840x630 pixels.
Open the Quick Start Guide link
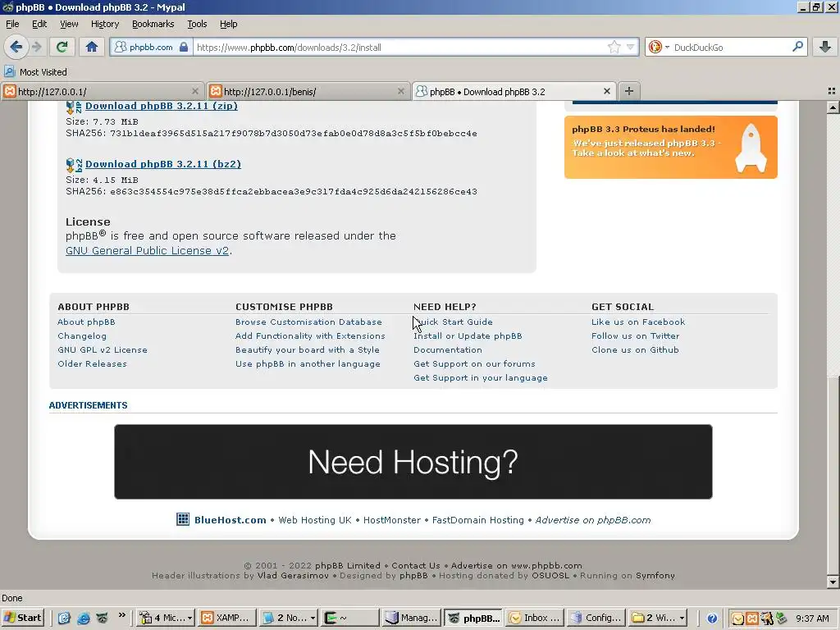point(453,322)
